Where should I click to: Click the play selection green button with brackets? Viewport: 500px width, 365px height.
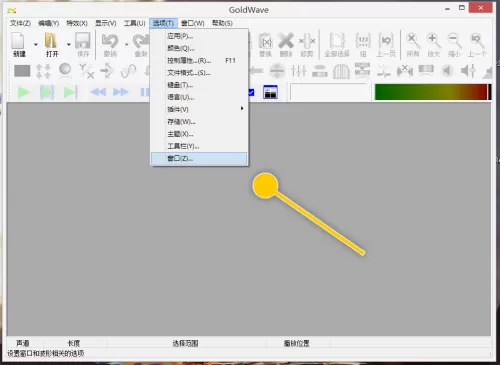click(x=47, y=92)
